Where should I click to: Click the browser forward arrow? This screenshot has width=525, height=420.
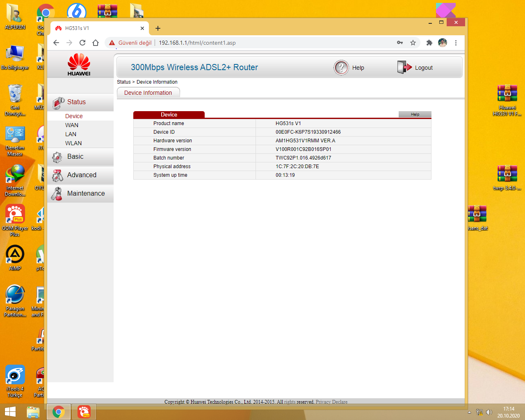(x=69, y=43)
